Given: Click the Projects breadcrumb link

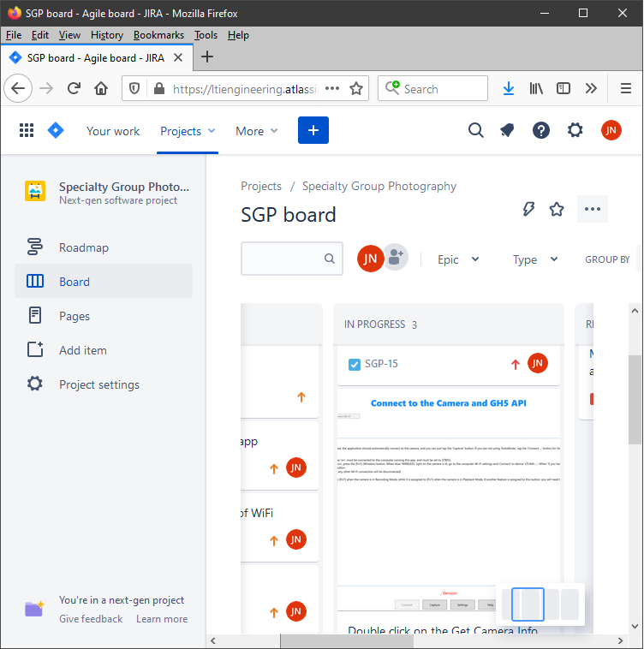Looking at the screenshot, I should pyautogui.click(x=261, y=186).
